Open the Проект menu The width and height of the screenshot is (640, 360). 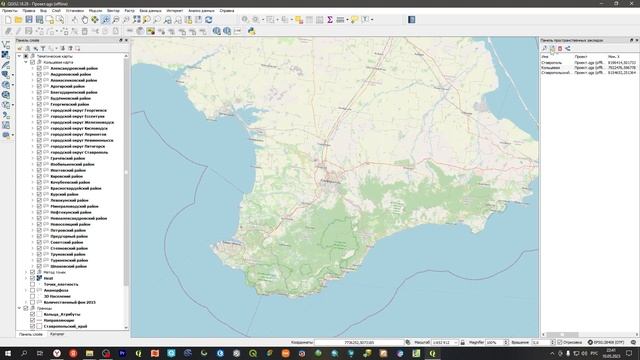pyautogui.click(x=10, y=11)
